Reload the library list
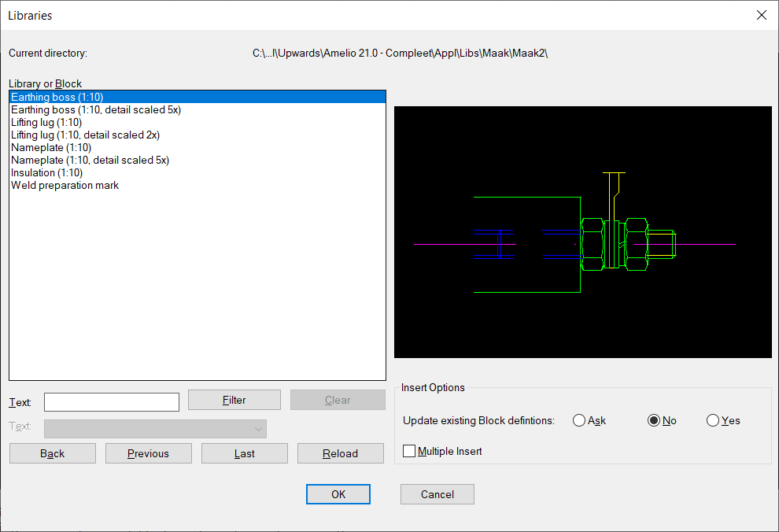This screenshot has height=532, width=779. point(340,453)
